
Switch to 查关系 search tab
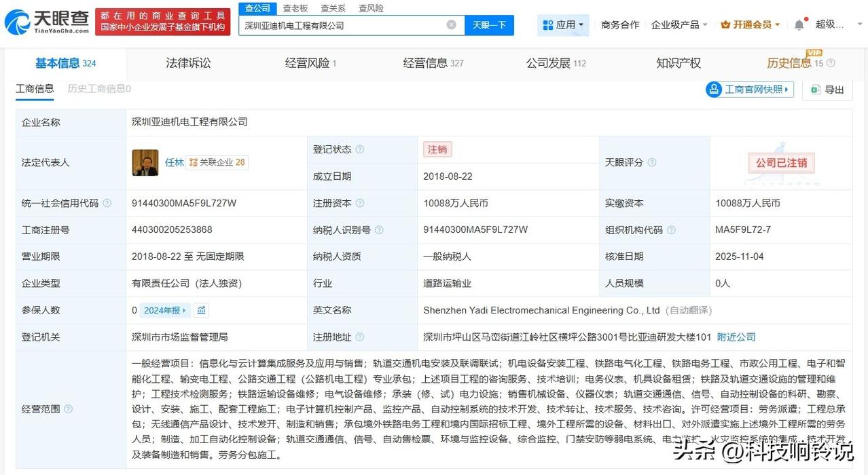pyautogui.click(x=333, y=8)
